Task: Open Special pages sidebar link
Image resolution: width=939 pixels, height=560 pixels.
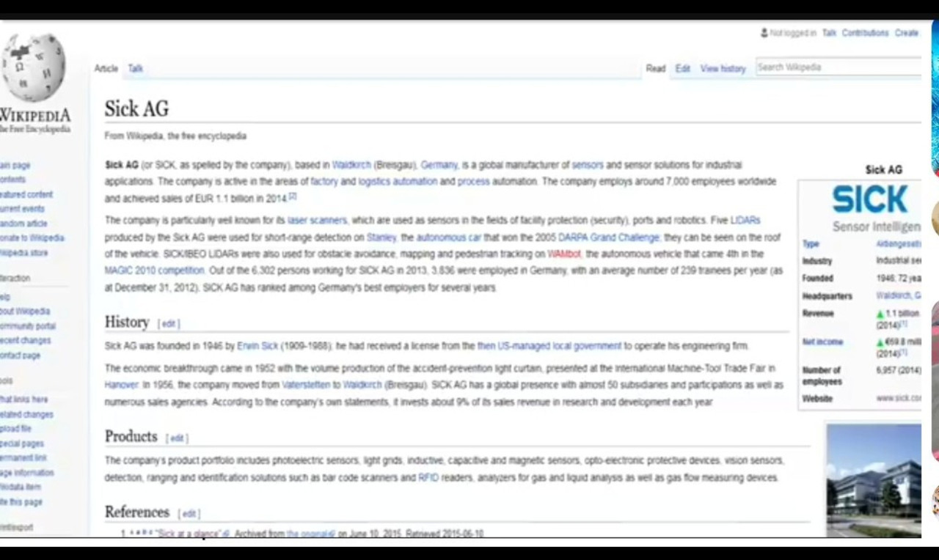Action: click(x=22, y=443)
